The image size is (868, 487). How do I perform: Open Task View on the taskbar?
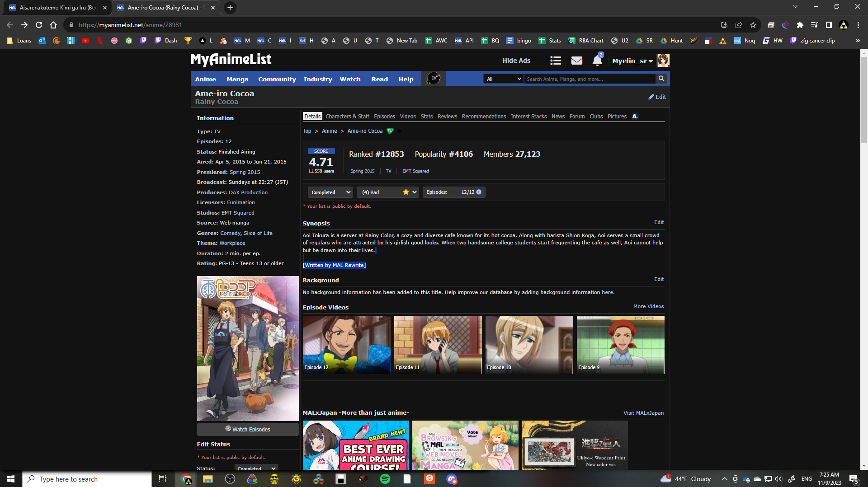pos(163,479)
